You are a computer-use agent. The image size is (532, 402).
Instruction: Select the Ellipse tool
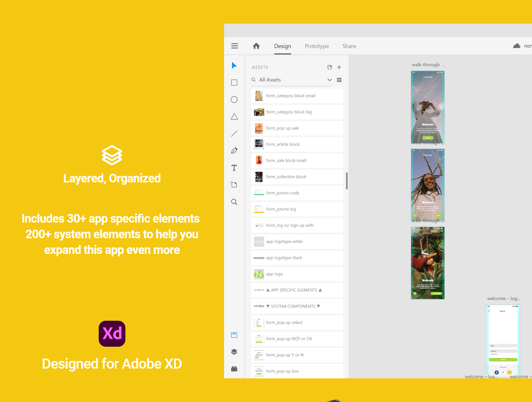(x=234, y=100)
